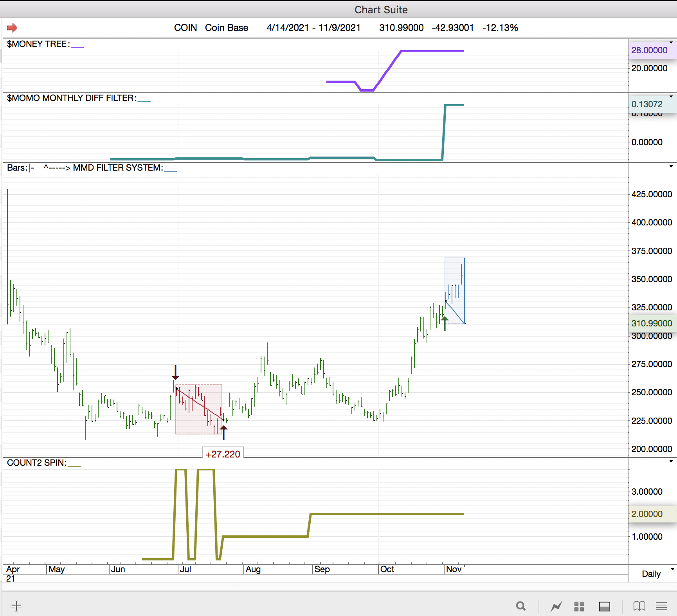Click the $MONEY TREE indicator label
Image resolution: width=677 pixels, height=616 pixels.
click(38, 44)
